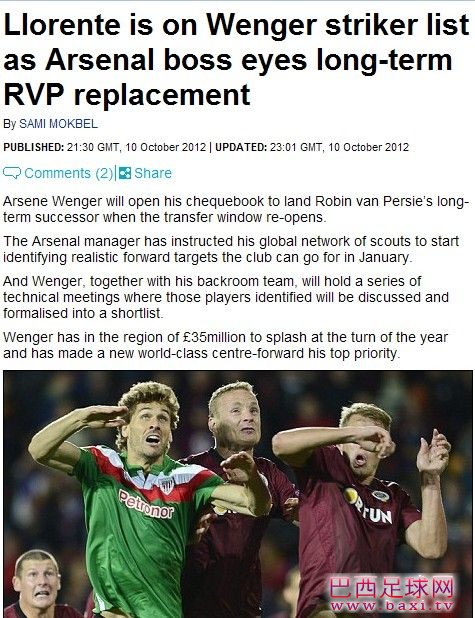475x618 pixels.
Task: Click the paragraph mentioning £35million
Action: (225, 345)
